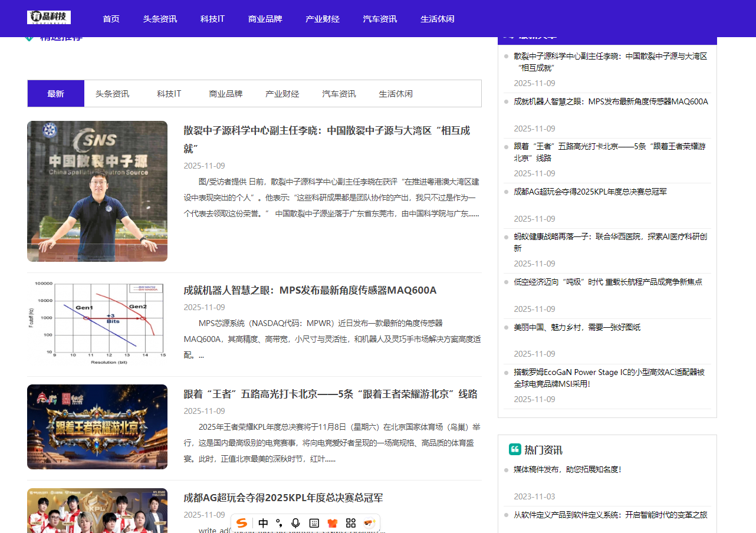The height and width of the screenshot is (533, 756).
Task: Open the IME soft keyboard
Action: (x=314, y=523)
